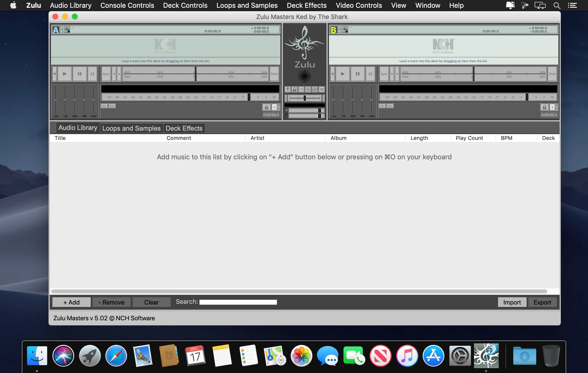Click the yellow Deck B letter icon
588x373 pixels.
pos(334,30)
